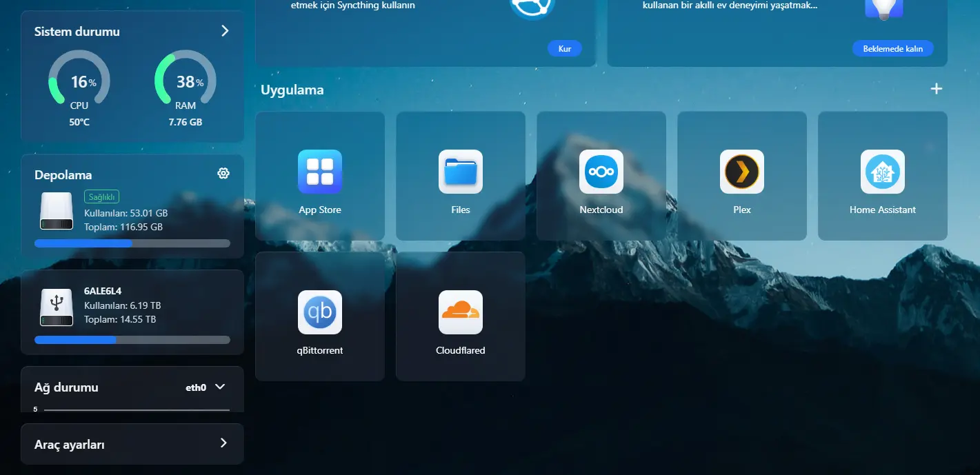Click the Kur install button
This screenshot has width=980, height=475.
[x=565, y=49]
